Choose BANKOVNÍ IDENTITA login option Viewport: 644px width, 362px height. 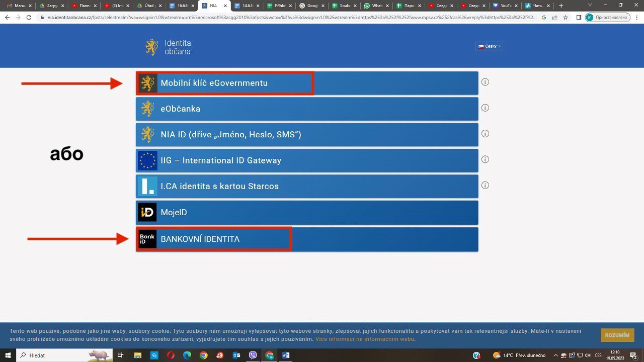[x=307, y=239]
